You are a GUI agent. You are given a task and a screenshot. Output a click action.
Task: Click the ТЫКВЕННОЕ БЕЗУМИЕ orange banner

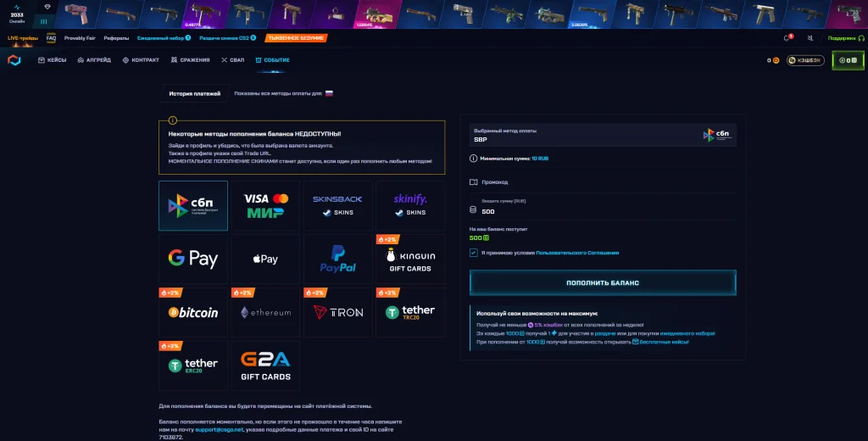tap(296, 38)
